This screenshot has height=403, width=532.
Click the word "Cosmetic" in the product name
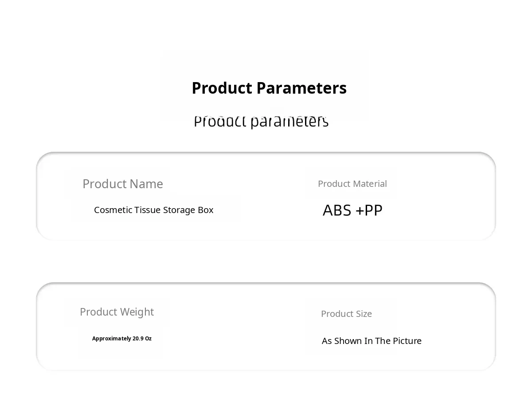(113, 210)
